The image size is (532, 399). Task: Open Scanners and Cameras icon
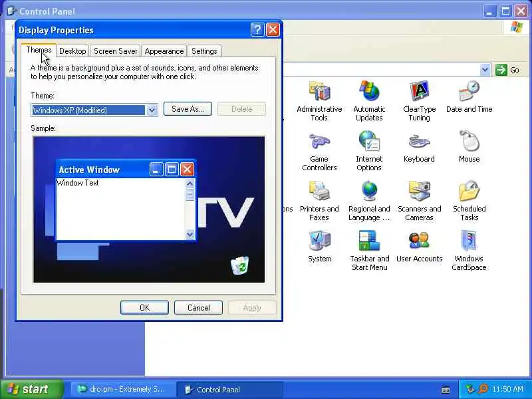[420, 191]
